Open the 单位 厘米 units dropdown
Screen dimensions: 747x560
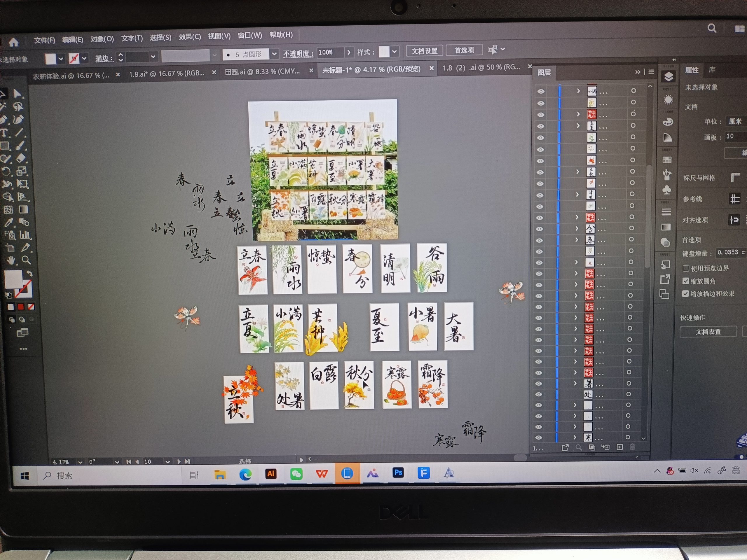point(736,122)
